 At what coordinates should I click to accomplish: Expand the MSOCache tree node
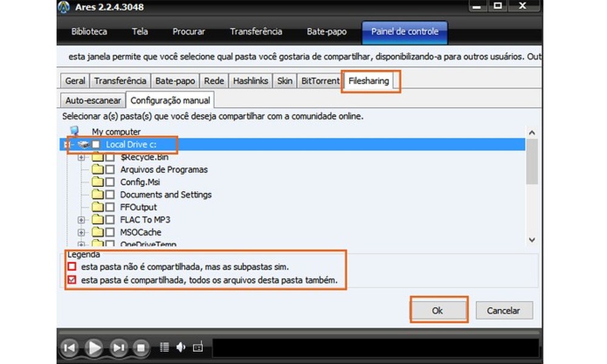(x=82, y=232)
